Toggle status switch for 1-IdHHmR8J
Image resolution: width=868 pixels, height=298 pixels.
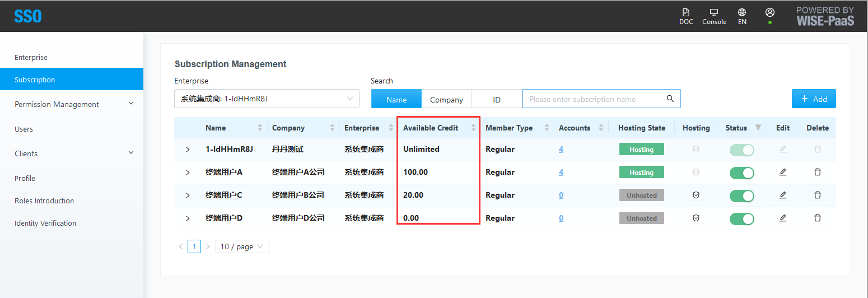742,150
